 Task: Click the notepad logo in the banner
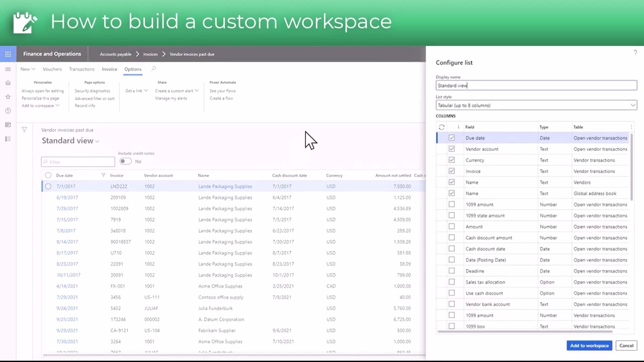pos(25,23)
